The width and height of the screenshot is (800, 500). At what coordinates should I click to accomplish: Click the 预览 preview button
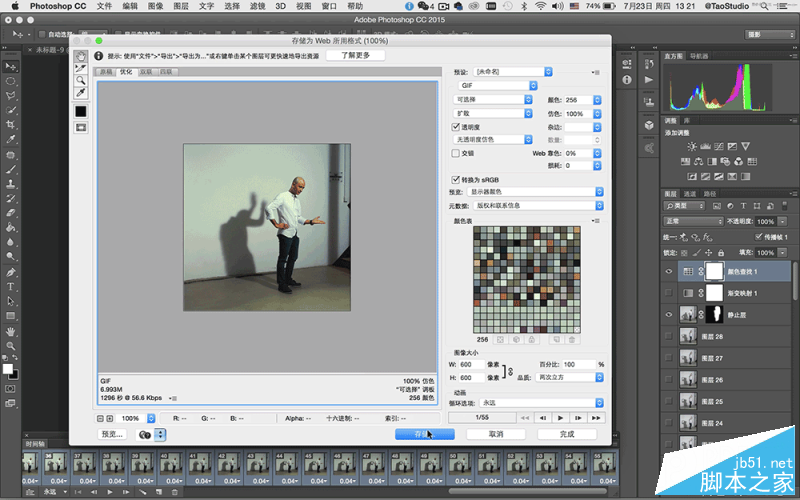(112, 434)
